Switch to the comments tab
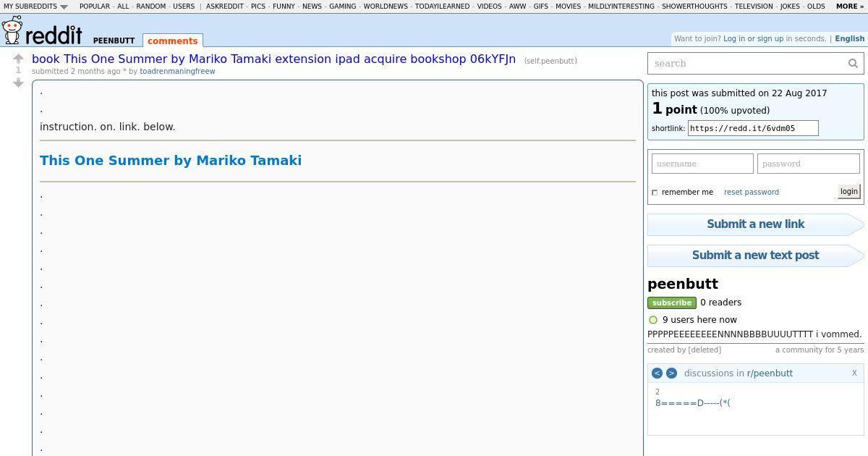The height and width of the screenshot is (456, 868). [172, 41]
